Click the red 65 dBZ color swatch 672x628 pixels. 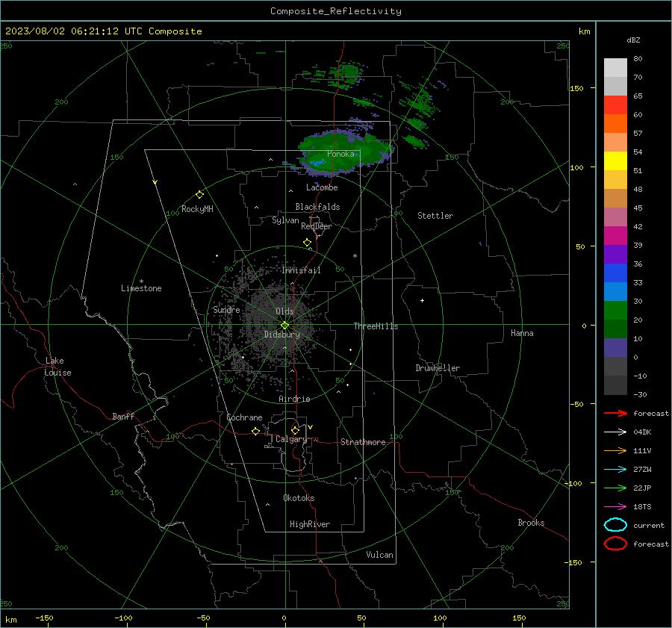coord(615,105)
